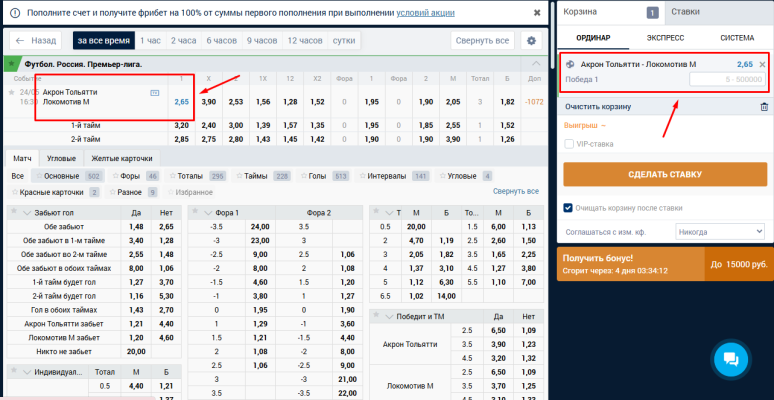Switch to the Угловые tab

pos(61,159)
